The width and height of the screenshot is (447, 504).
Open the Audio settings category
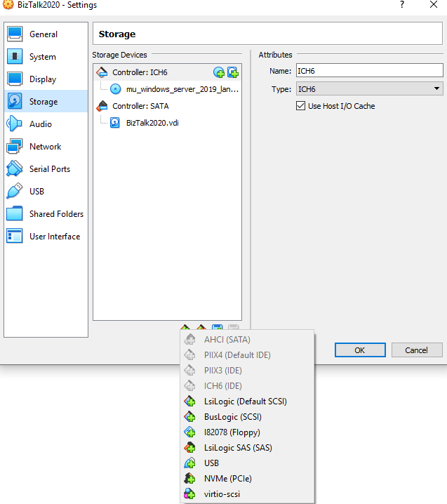tap(46, 124)
